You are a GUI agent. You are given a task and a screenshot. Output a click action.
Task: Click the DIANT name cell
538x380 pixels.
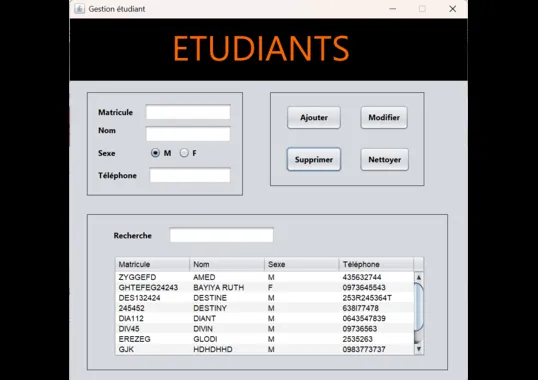tap(227, 318)
